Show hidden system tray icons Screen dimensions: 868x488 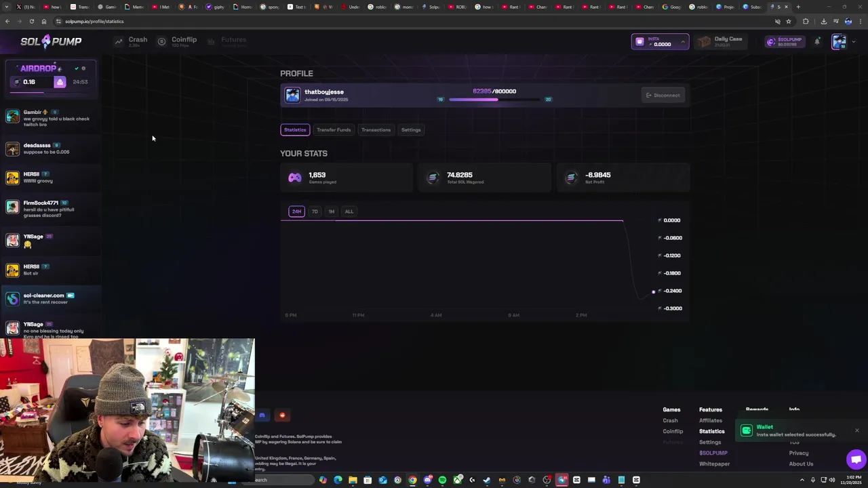tap(802, 480)
